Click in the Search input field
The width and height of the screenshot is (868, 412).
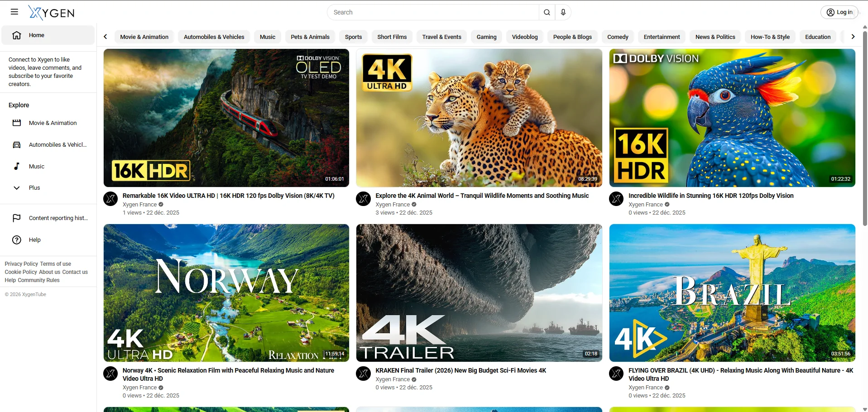[x=432, y=12]
